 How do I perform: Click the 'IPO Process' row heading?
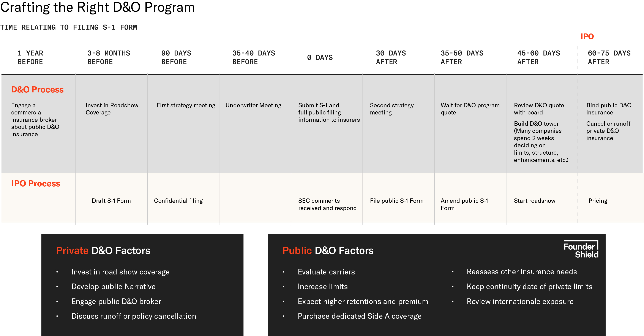coord(35,184)
